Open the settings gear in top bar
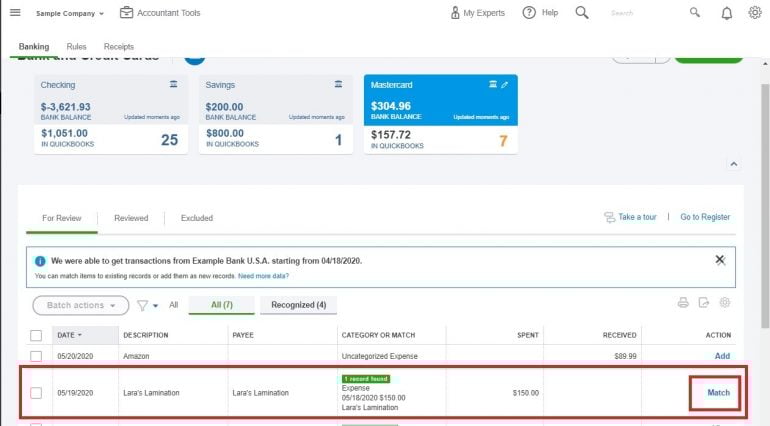 (x=755, y=13)
